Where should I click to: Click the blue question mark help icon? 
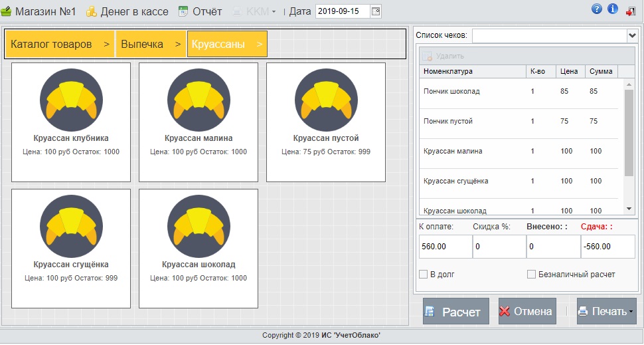point(597,9)
